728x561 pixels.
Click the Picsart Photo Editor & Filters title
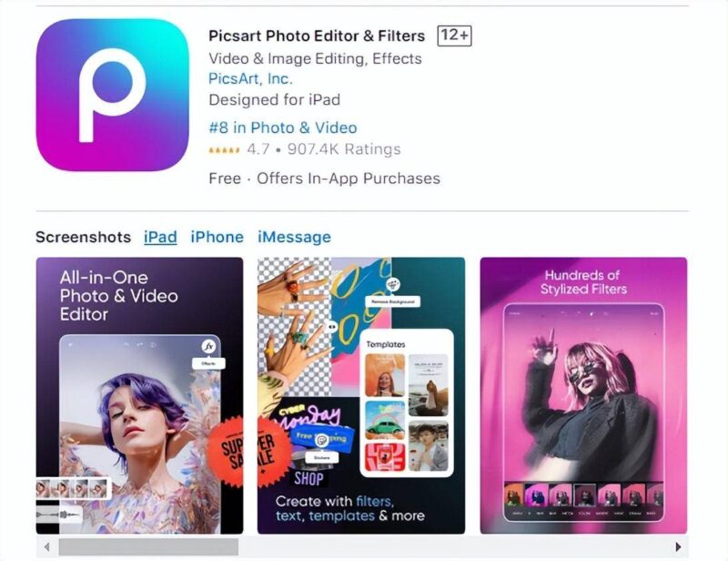coord(317,36)
